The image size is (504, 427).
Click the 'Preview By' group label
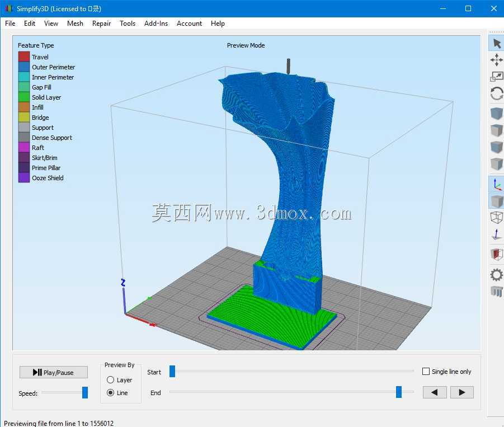(120, 365)
